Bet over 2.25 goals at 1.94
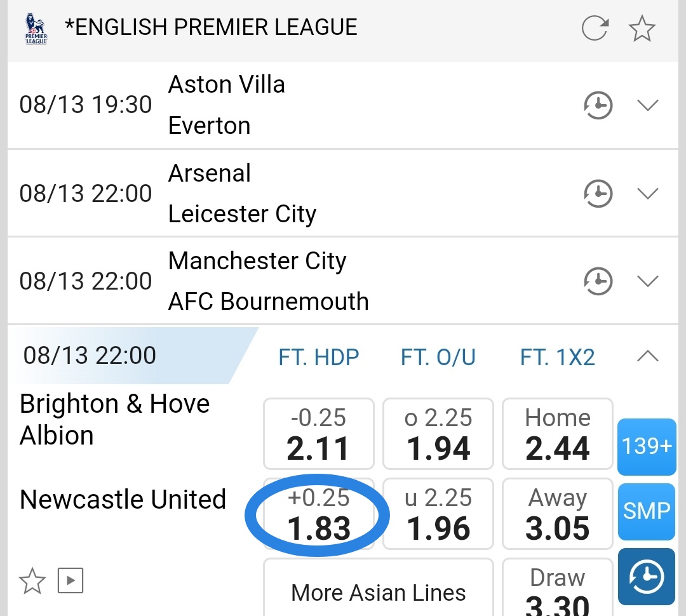Viewport: 686px width, 616px height. pos(438,434)
